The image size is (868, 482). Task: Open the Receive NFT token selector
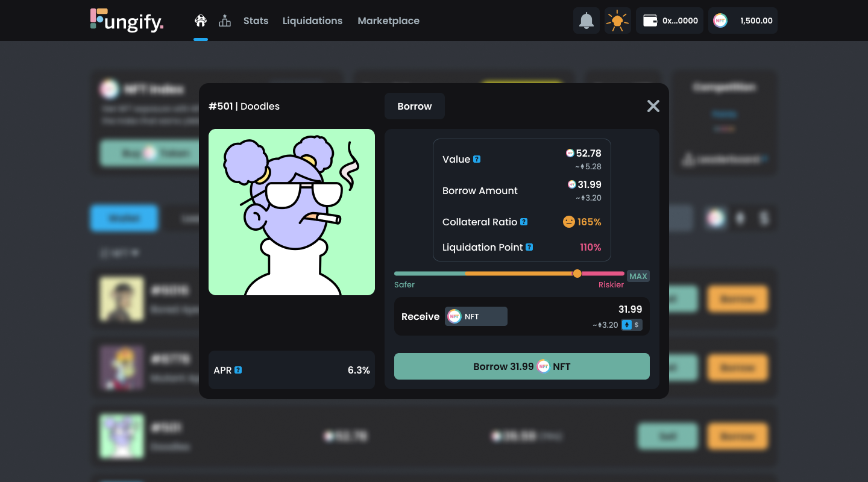(x=476, y=316)
